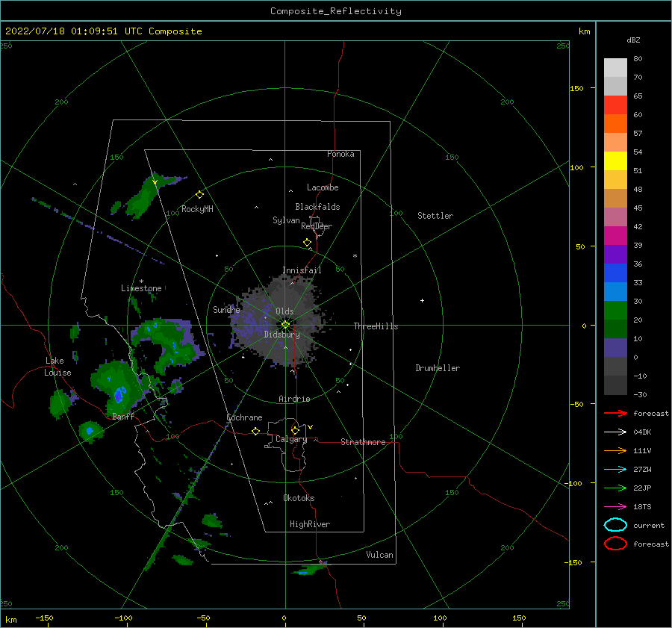The height and width of the screenshot is (628, 672).
Task: Select the bright green 30-20 dBZ swatch
Action: tap(615, 311)
